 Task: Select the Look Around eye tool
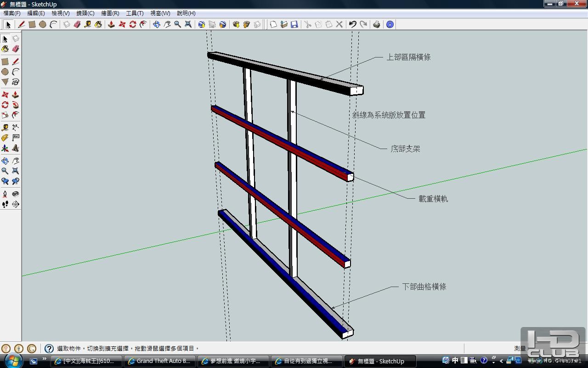tap(16, 194)
